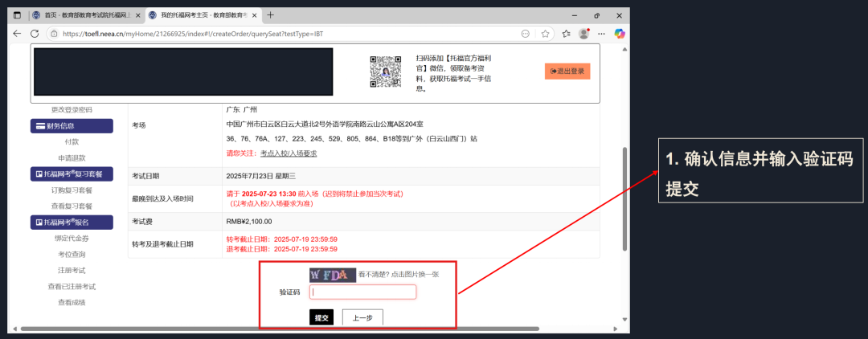
Task: Select the 财务信息 sidebar header
Action: click(x=72, y=126)
